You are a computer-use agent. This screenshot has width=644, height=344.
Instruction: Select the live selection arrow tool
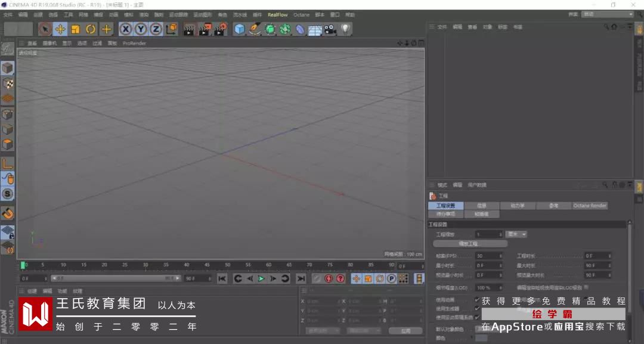pos(45,29)
